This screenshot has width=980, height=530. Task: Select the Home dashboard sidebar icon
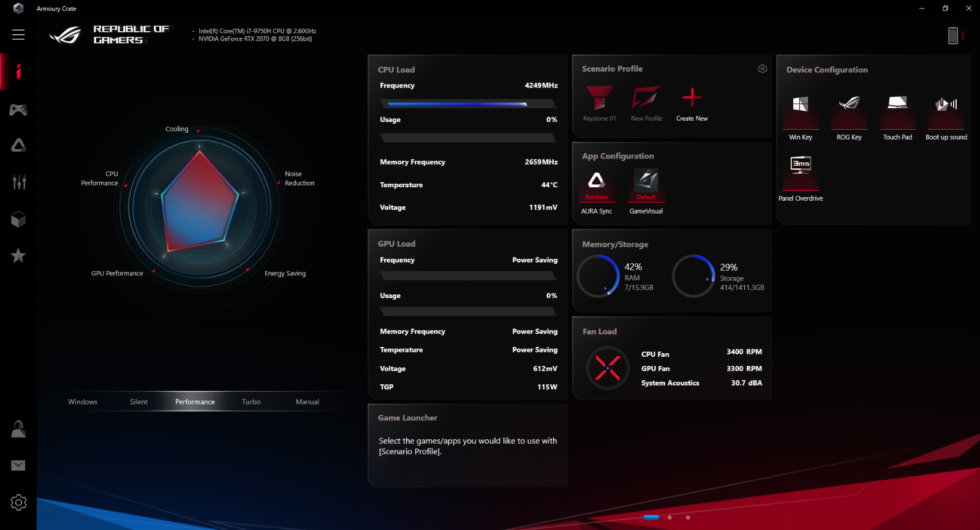pyautogui.click(x=18, y=72)
